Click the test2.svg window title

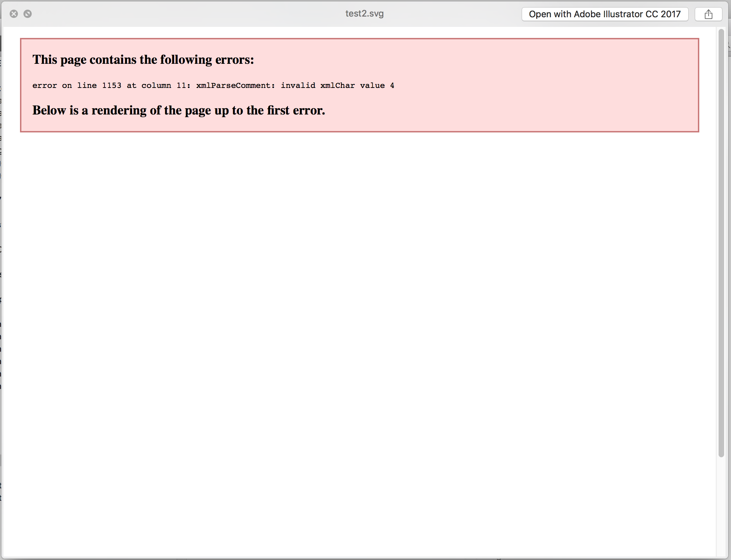tap(364, 13)
